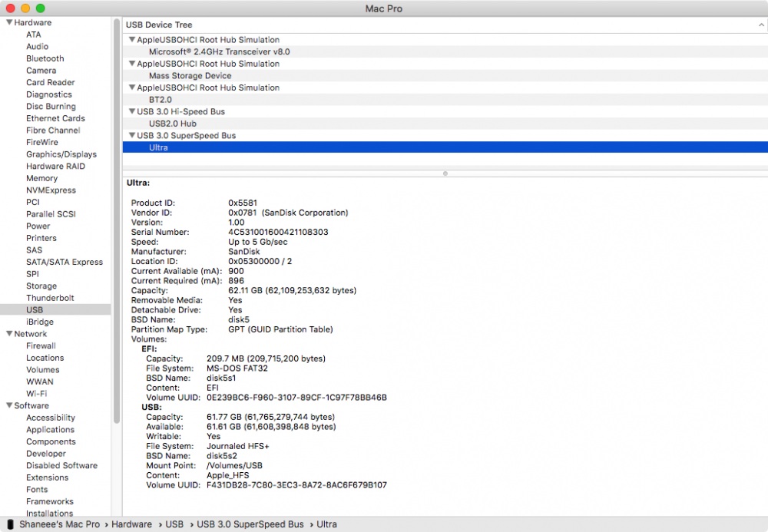Open Storage information
Screen dimensions: 768x532
coord(41,286)
